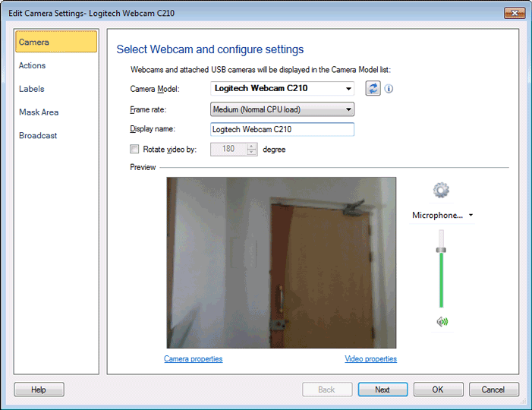The width and height of the screenshot is (532, 410).
Task: Switch to the Actions section
Action: (x=32, y=65)
